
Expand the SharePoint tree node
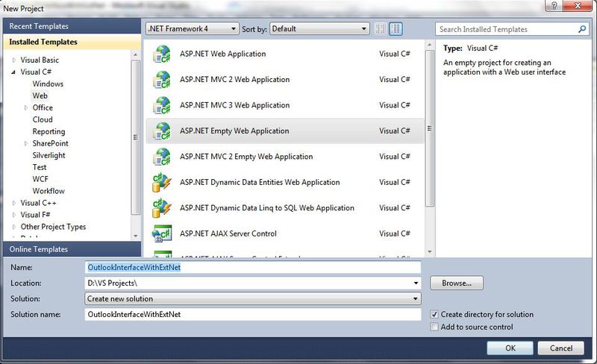pyautogui.click(x=26, y=143)
